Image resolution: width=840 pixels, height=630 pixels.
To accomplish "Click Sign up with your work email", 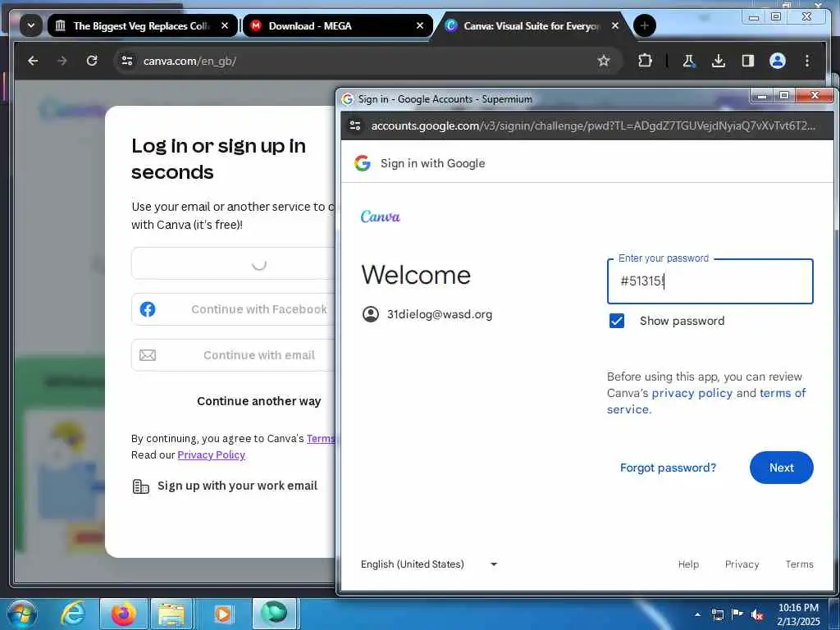I will click(x=225, y=486).
